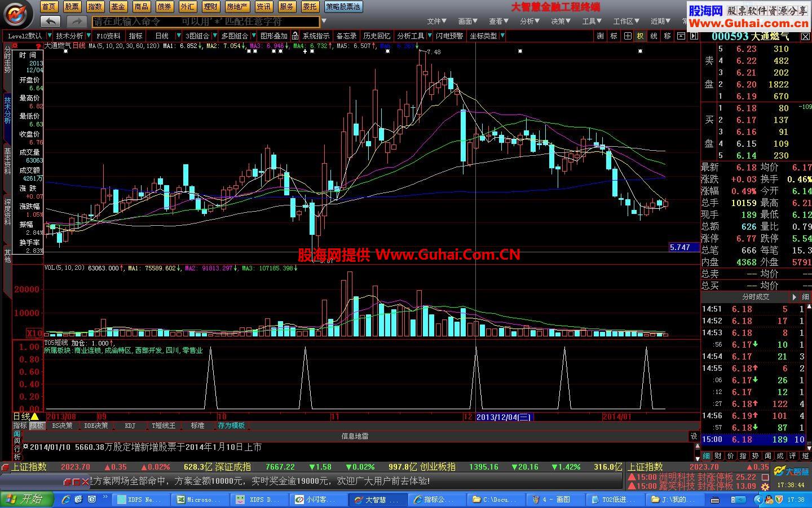Open the 分析 menu
The width and height of the screenshot is (812, 508).
(529, 21)
